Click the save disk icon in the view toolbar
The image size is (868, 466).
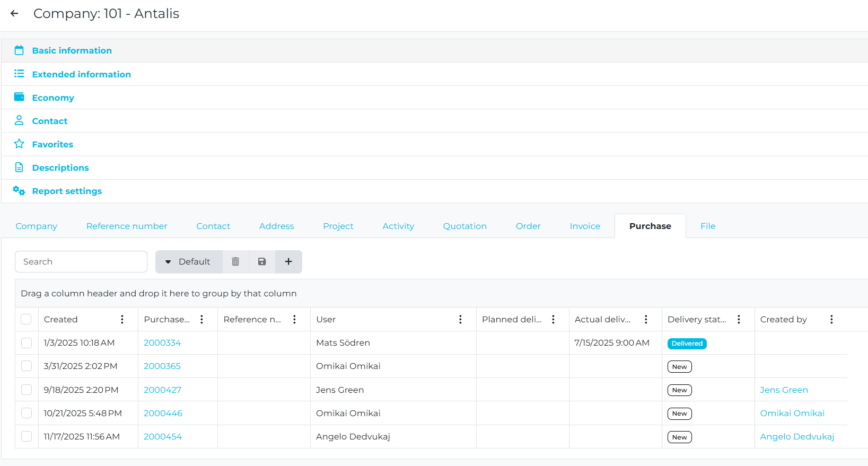(x=262, y=262)
